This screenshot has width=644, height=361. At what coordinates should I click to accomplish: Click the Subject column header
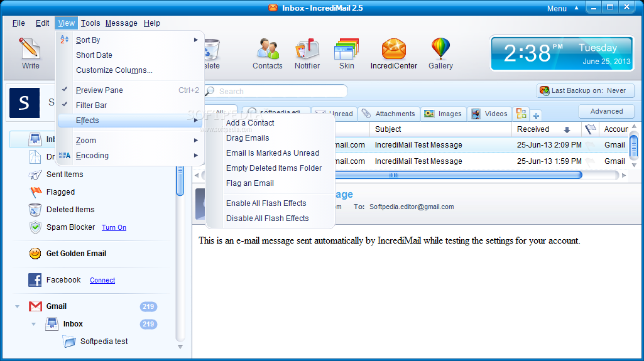(x=440, y=129)
